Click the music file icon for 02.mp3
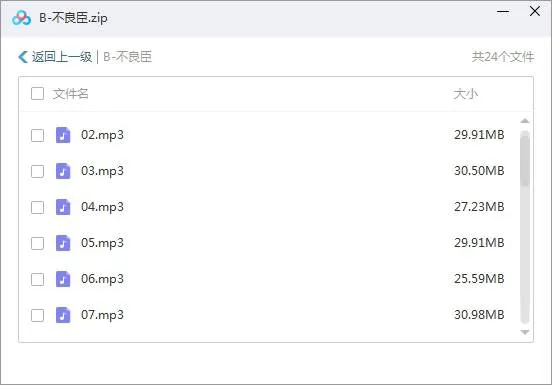The width and height of the screenshot is (552, 385). coord(63,135)
